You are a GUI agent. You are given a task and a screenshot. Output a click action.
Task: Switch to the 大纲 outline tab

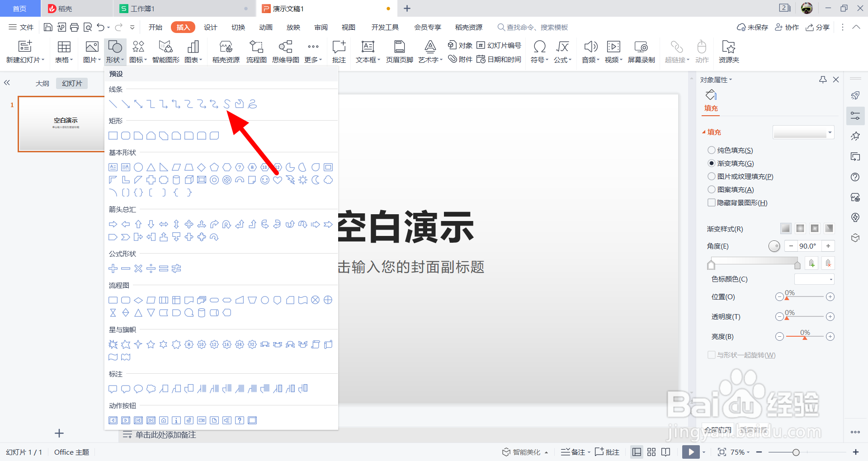(x=42, y=83)
